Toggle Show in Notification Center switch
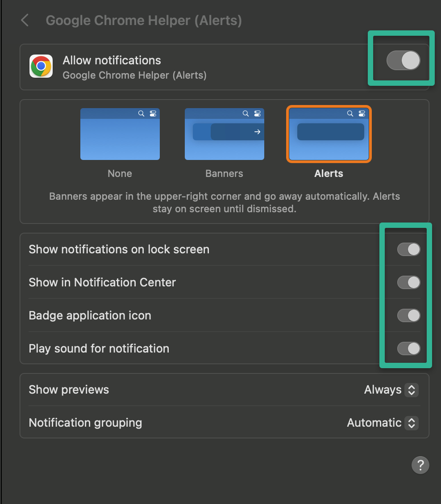The width and height of the screenshot is (441, 504). pyautogui.click(x=408, y=282)
